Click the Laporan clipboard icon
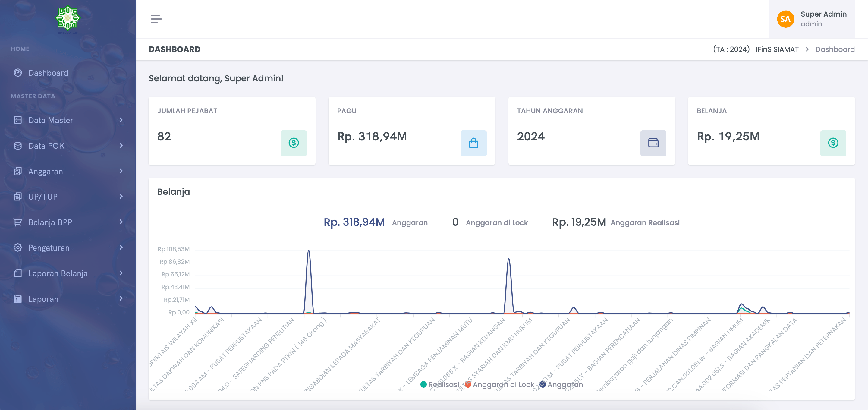Screen dimensions: 868x410 (18, 299)
